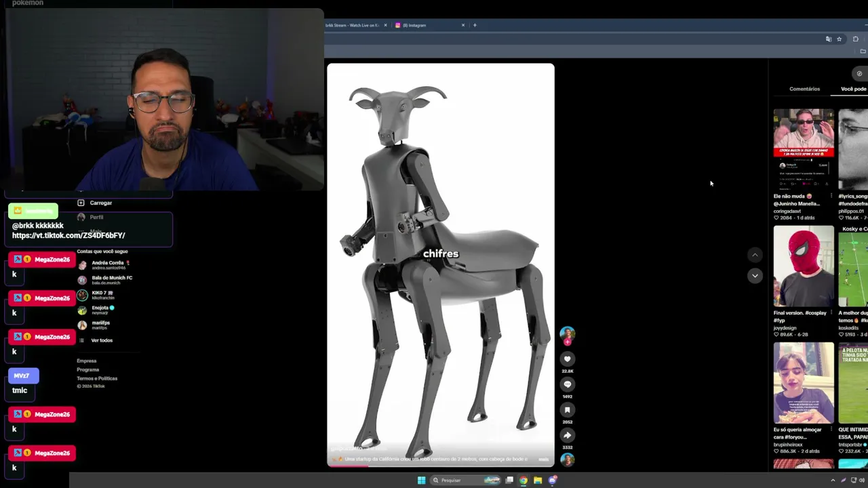Pause the robot goat video player

[441, 264]
